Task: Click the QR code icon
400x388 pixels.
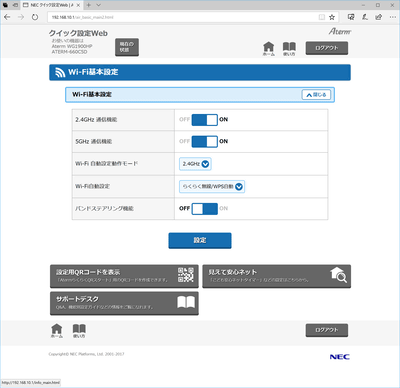Action: point(186,275)
